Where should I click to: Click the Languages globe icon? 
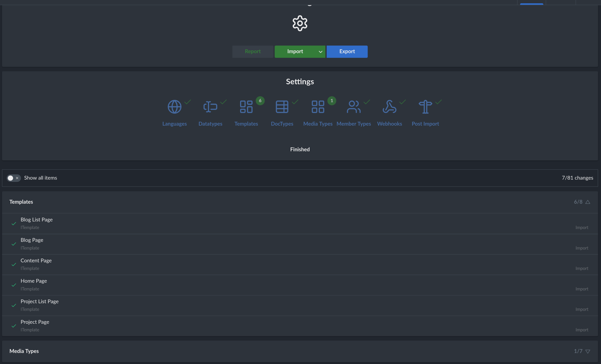point(174,107)
